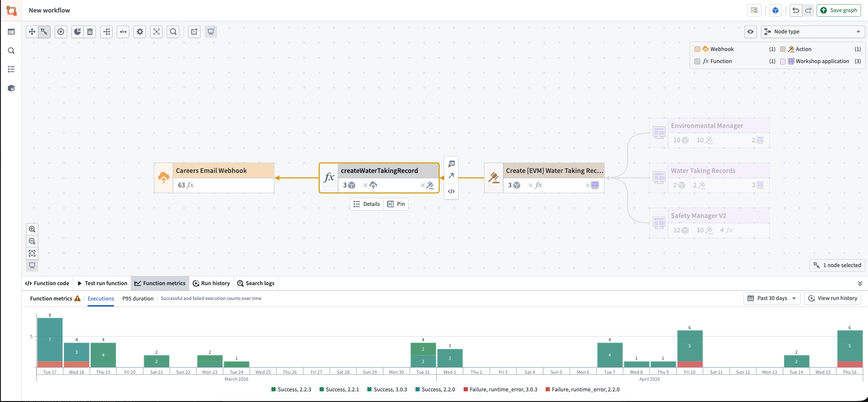Select the P95 duration tab
Image resolution: width=868 pixels, height=402 pixels.
pos(138,299)
